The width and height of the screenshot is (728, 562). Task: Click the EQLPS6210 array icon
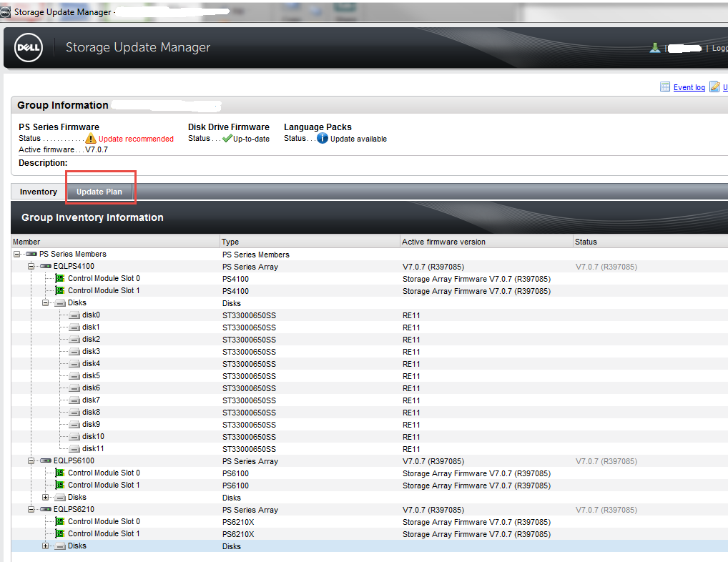(x=46, y=509)
